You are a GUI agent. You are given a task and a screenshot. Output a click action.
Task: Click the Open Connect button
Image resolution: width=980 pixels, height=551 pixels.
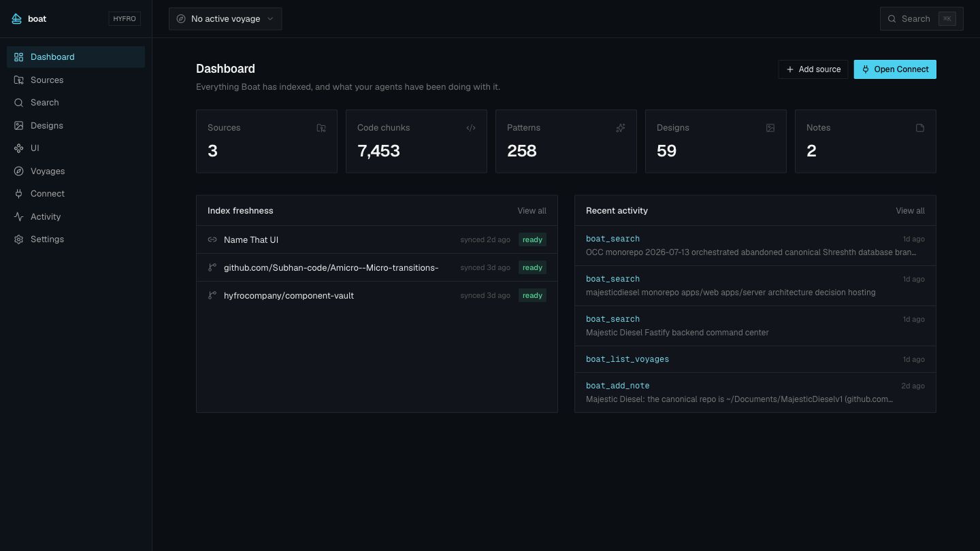pyautogui.click(x=895, y=69)
